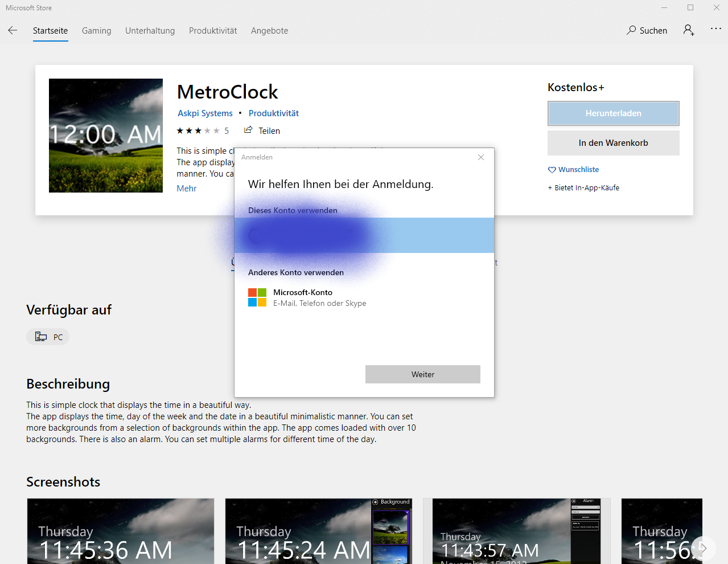Expand description with Mehr link
728x564 pixels.
[187, 189]
